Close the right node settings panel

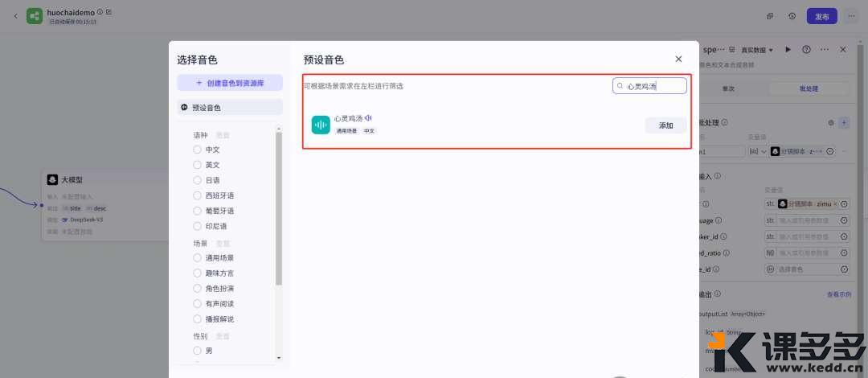coord(843,49)
